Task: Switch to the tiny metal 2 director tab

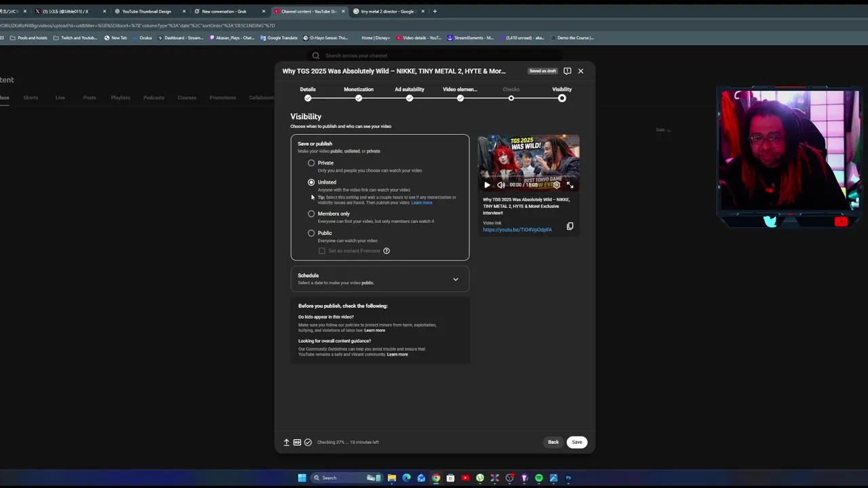Action: tap(389, 12)
